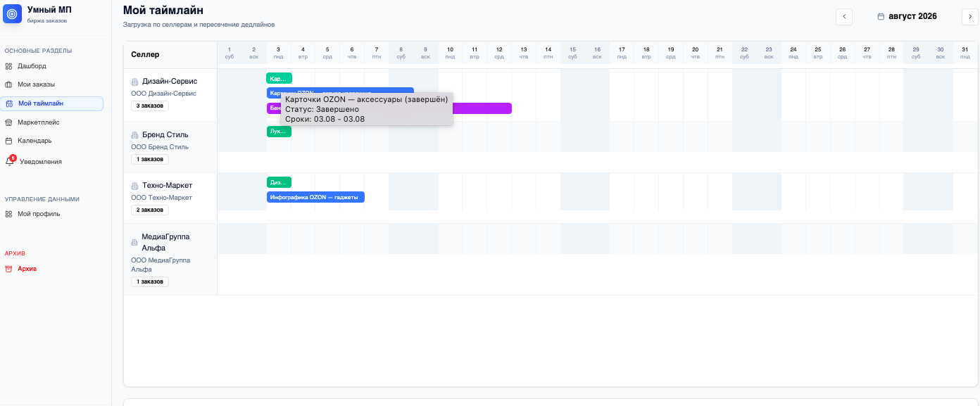Click the 3 пнд day header
Image resolution: width=980 pixels, height=406 pixels.
(x=278, y=53)
